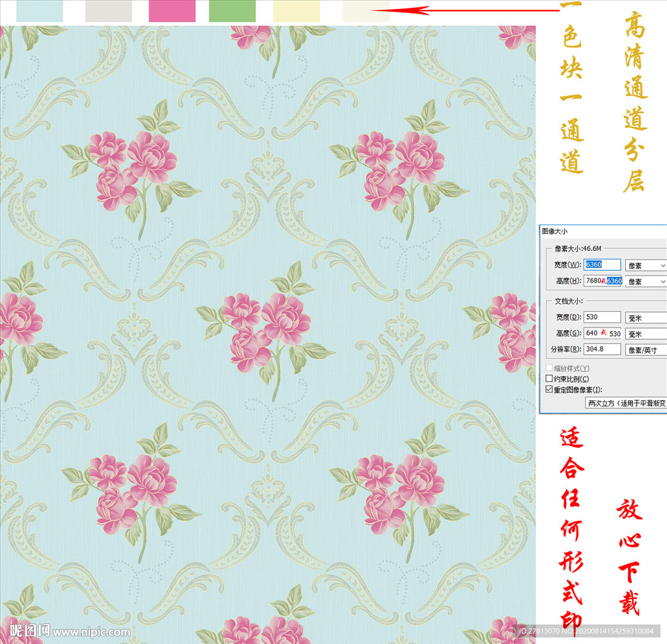Open the pixel width unit dropdown
The image size is (667, 644).
646,266
